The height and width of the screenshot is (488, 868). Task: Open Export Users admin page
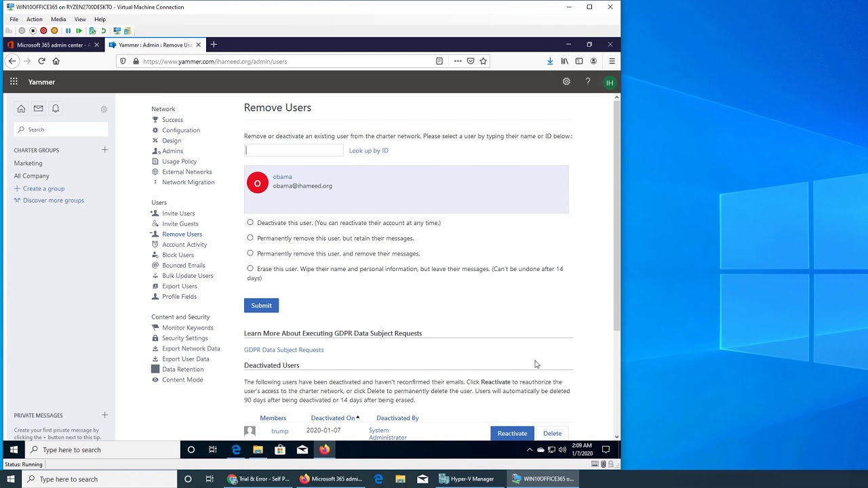point(179,286)
